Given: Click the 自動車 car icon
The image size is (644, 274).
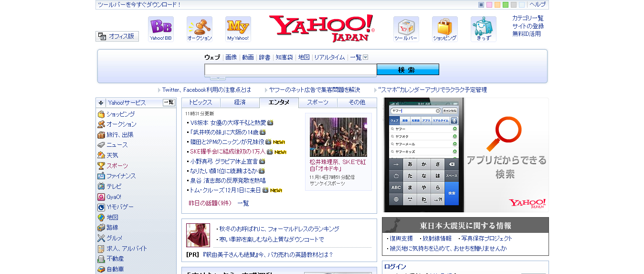Looking at the screenshot, I should (x=101, y=269).
